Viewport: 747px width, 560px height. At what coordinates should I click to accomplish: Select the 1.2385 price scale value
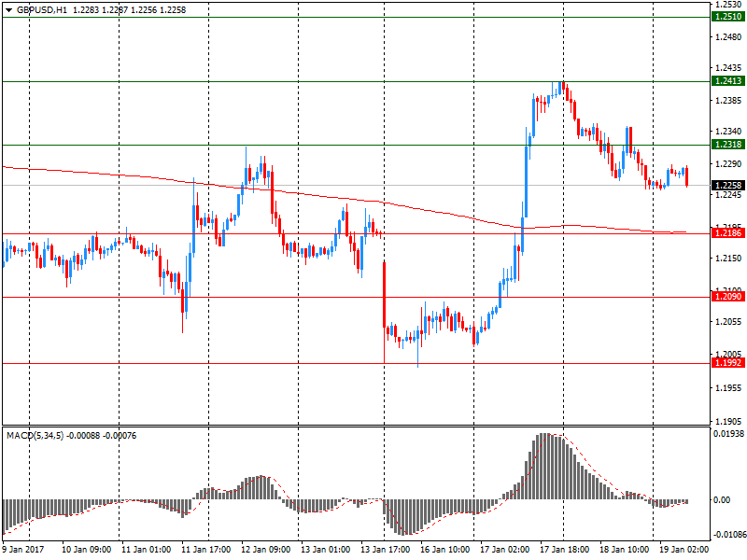click(728, 101)
